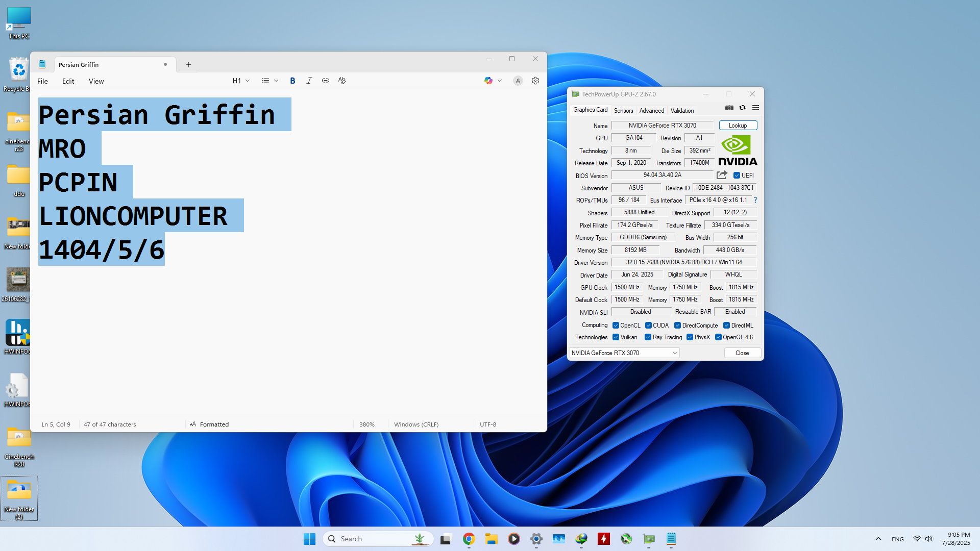This screenshot has width=980, height=551.
Task: Take a GPU-Z screenshot with camera icon
Action: [729, 108]
